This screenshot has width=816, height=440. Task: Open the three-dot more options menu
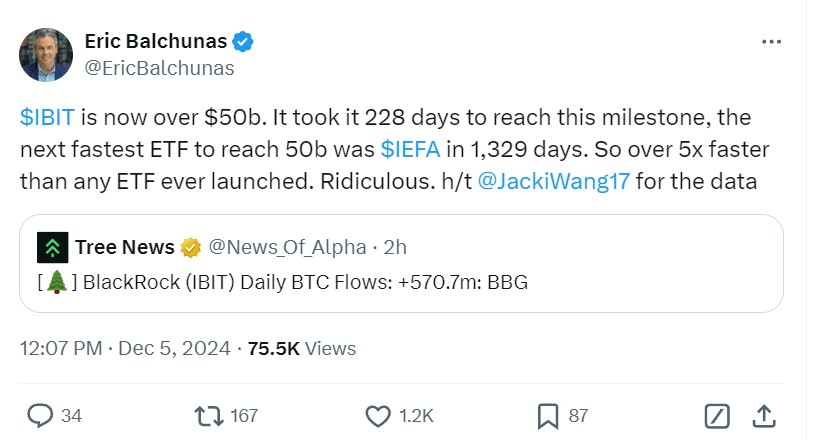point(772,41)
